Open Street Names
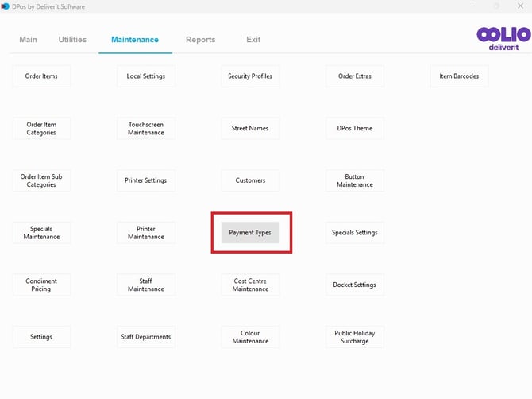 (250, 128)
